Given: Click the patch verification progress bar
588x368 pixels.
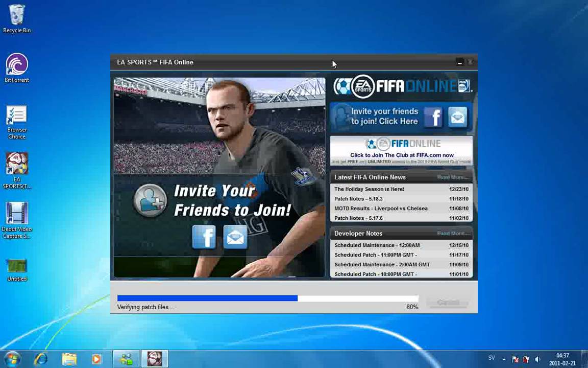Looking at the screenshot, I should [x=268, y=298].
